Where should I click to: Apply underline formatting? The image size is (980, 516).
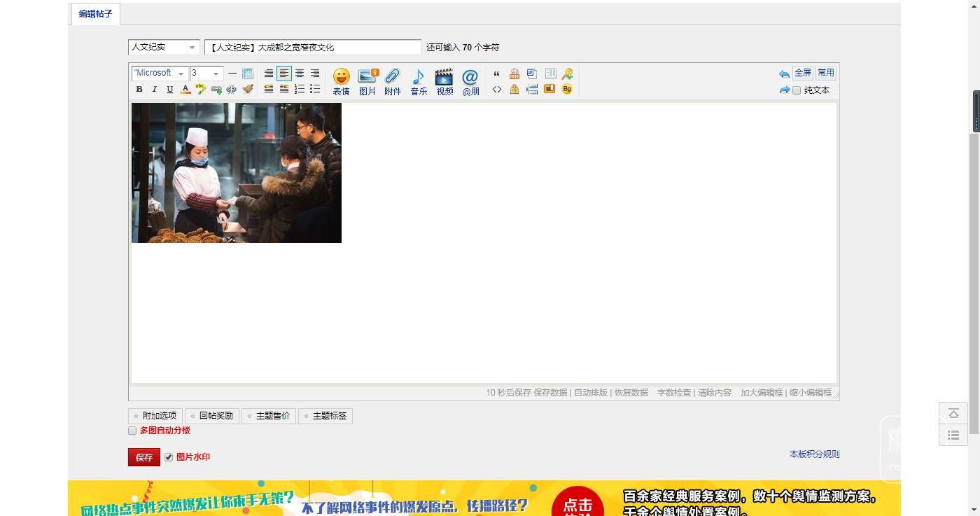point(169,90)
